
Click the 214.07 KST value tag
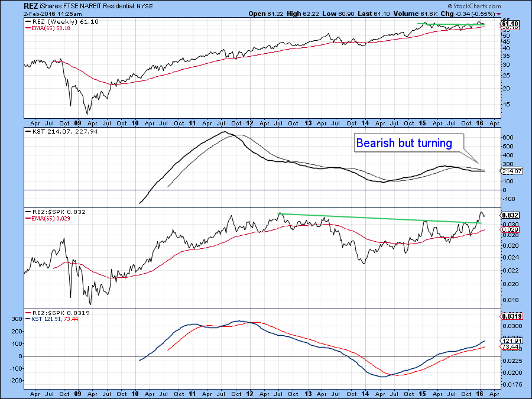(511, 171)
